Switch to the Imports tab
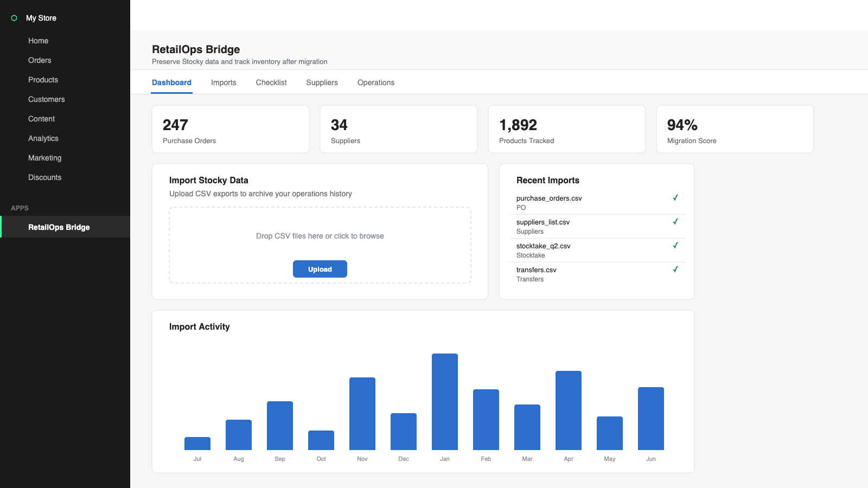The height and width of the screenshot is (488, 868). 224,82
